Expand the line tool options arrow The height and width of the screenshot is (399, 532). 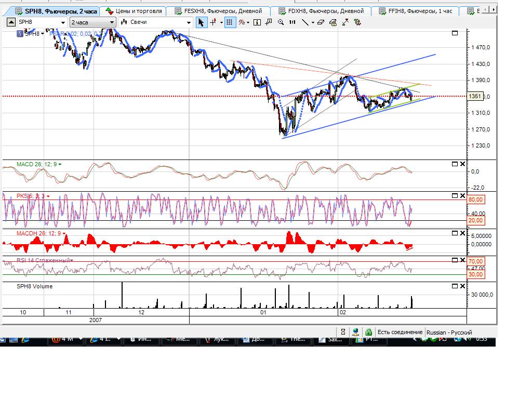[313, 23]
